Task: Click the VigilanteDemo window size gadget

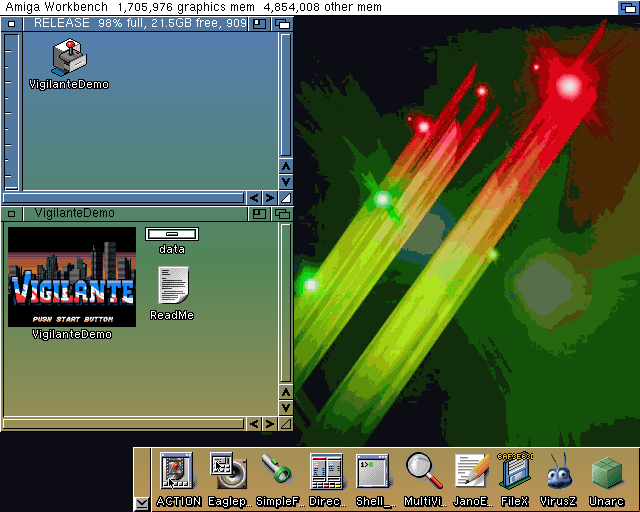Action: click(286, 424)
